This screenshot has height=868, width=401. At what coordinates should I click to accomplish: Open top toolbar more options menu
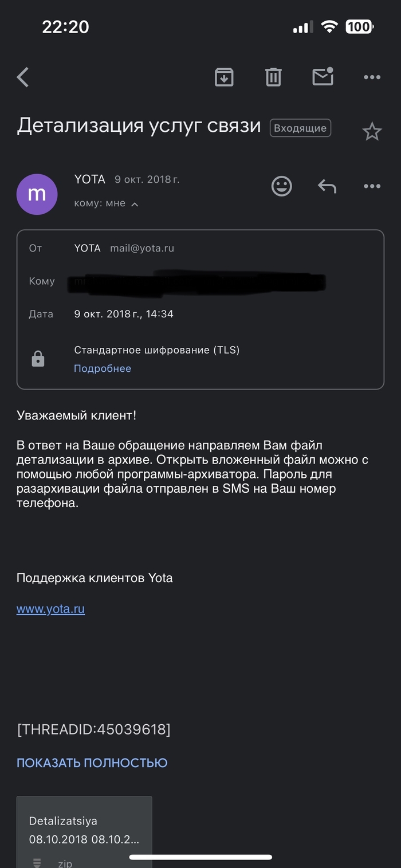(372, 77)
